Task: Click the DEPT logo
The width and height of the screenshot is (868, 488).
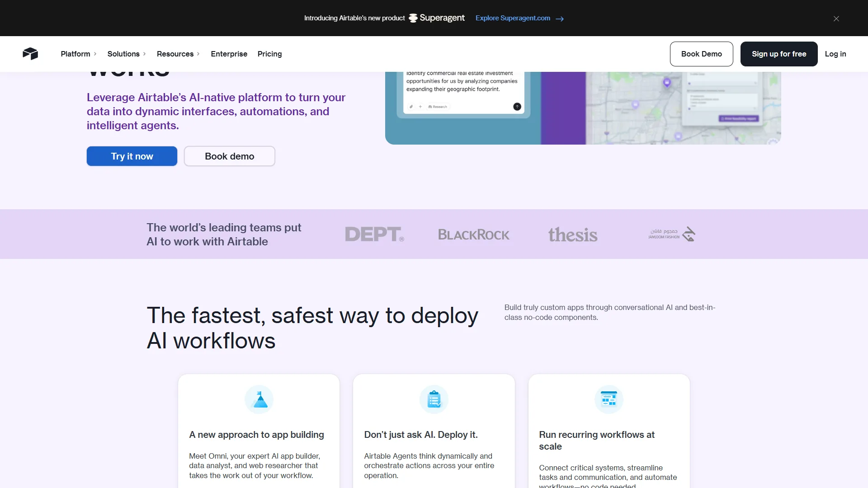Action: click(x=374, y=234)
